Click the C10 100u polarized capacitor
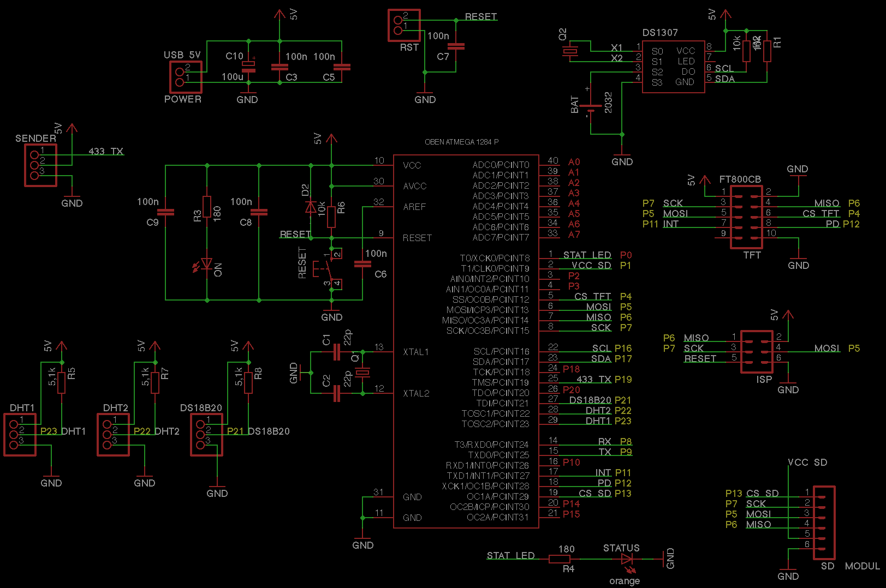Screen dimensions: 886x588 click(248, 66)
